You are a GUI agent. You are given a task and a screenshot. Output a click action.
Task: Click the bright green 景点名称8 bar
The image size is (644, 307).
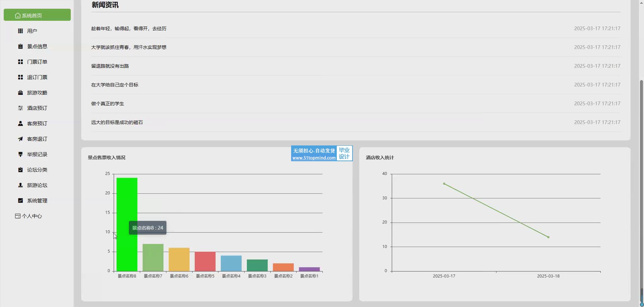pyautogui.click(x=127, y=201)
